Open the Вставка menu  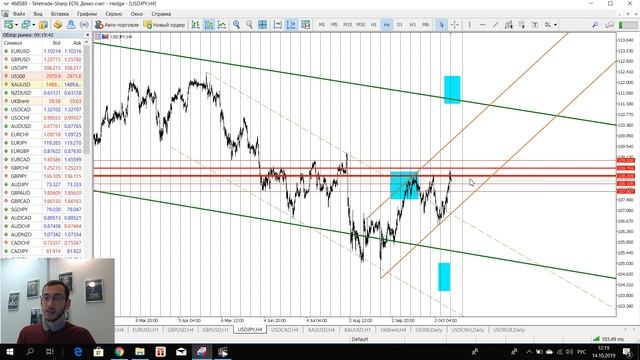(60, 14)
